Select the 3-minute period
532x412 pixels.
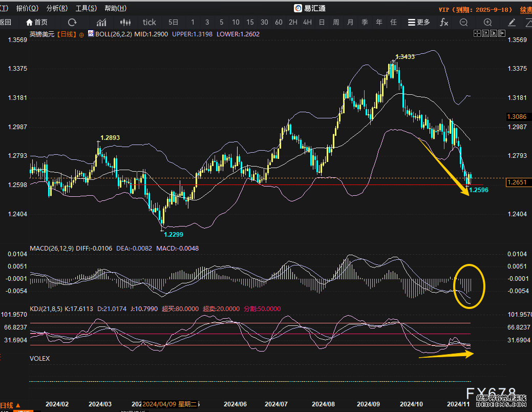[x=207, y=23]
